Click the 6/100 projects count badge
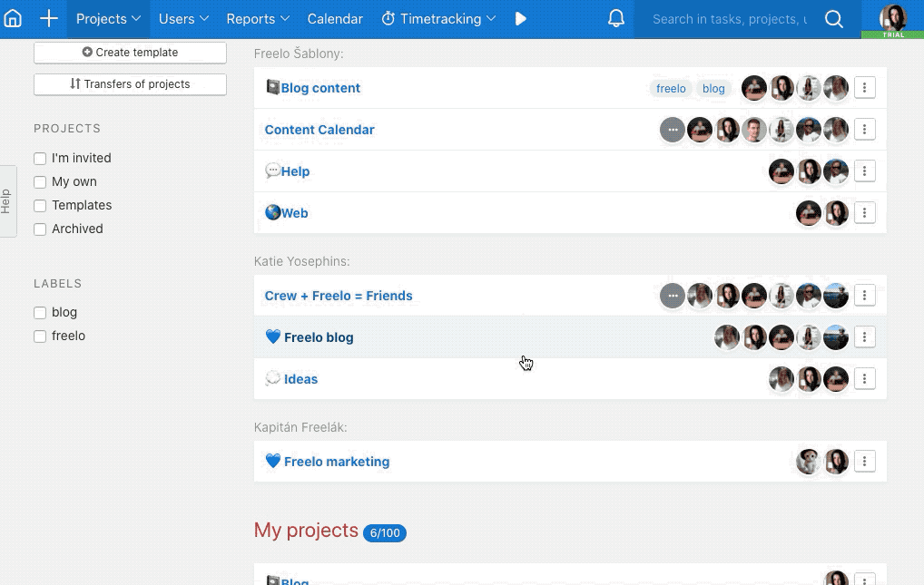The image size is (924, 585). pyautogui.click(x=385, y=532)
